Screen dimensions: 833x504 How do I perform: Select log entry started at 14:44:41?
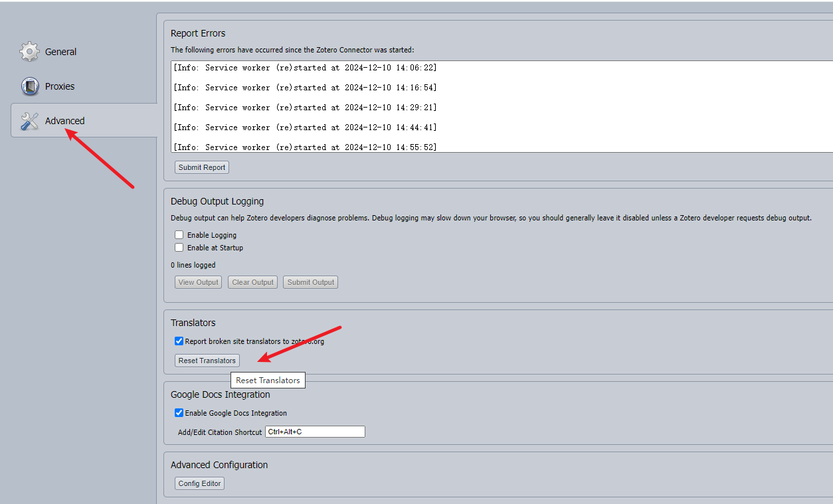pyautogui.click(x=305, y=127)
